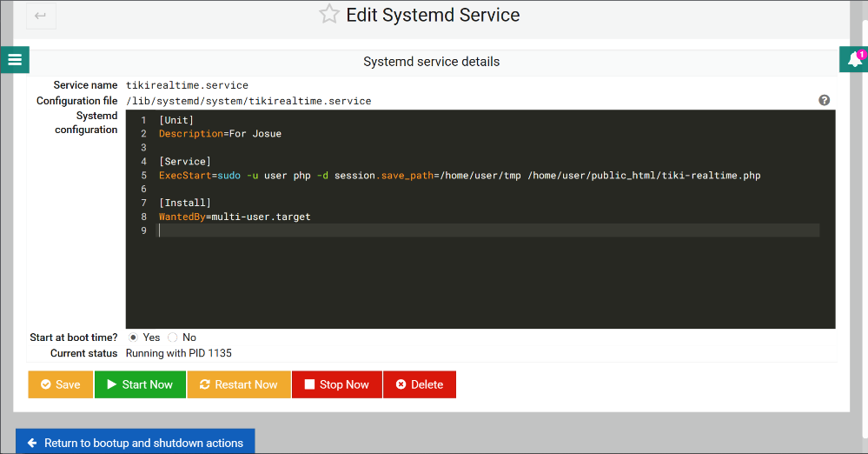Viewport: 868px width, 454px height.
Task: Open the hamburger navigation menu
Action: 15,60
